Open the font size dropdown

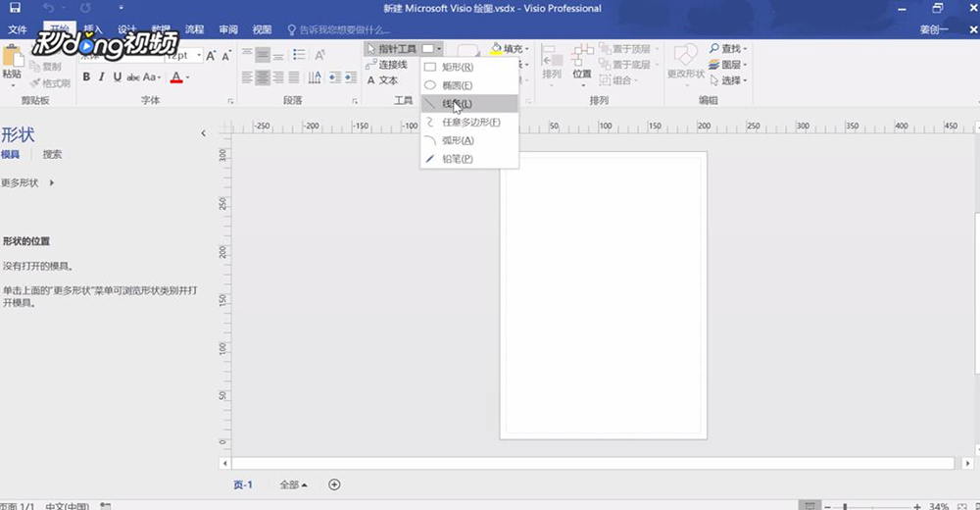tap(199, 55)
